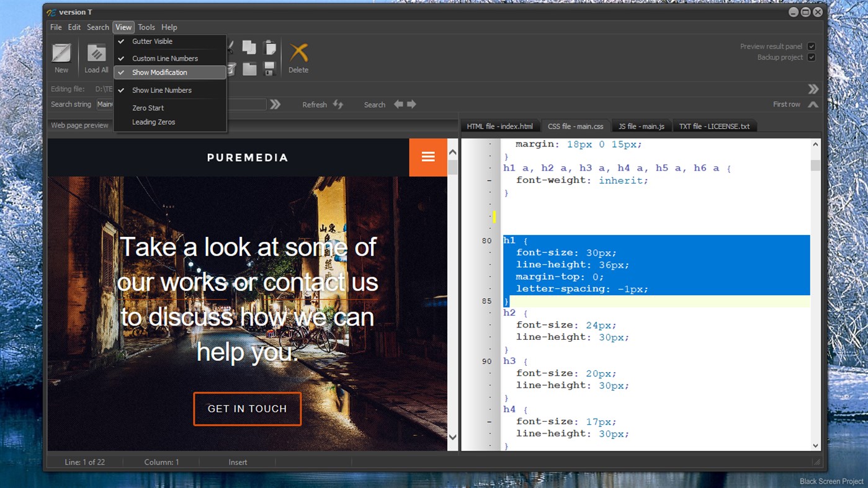Click the First row up chevron

pyautogui.click(x=813, y=104)
